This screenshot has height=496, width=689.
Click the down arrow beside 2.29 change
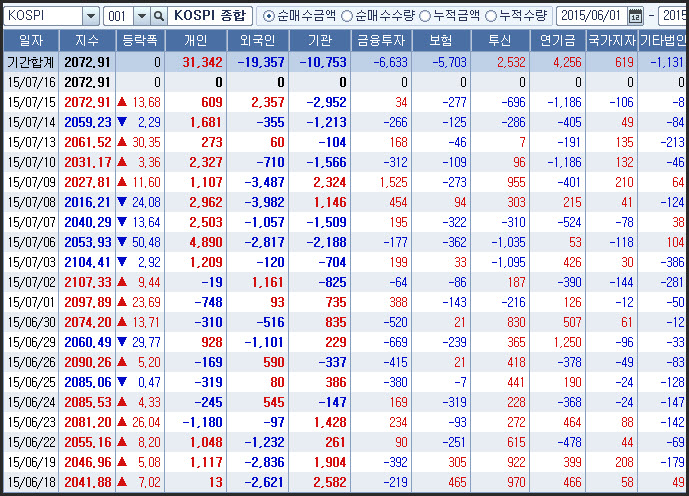(x=122, y=122)
